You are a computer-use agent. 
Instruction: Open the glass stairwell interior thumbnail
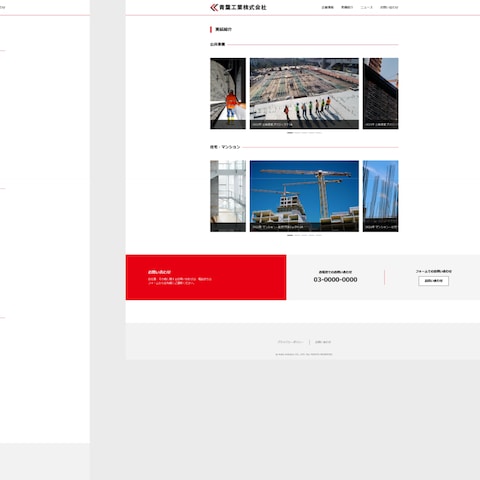(x=228, y=196)
